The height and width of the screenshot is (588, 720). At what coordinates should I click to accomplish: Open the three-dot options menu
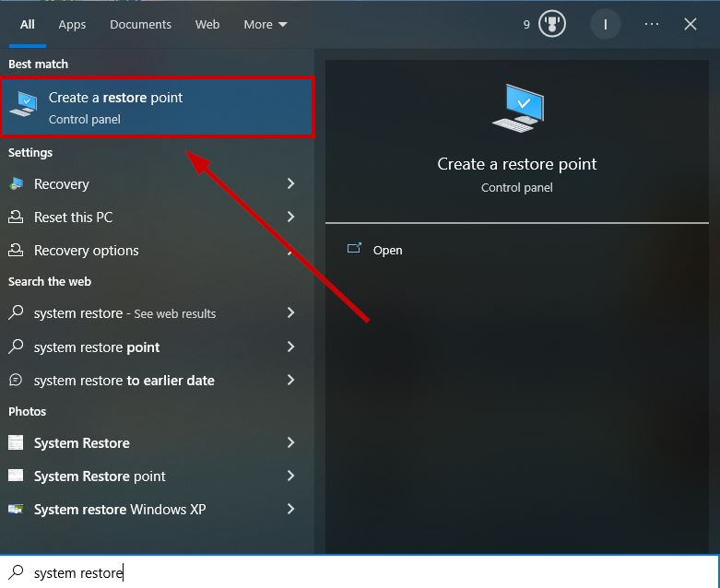652,24
